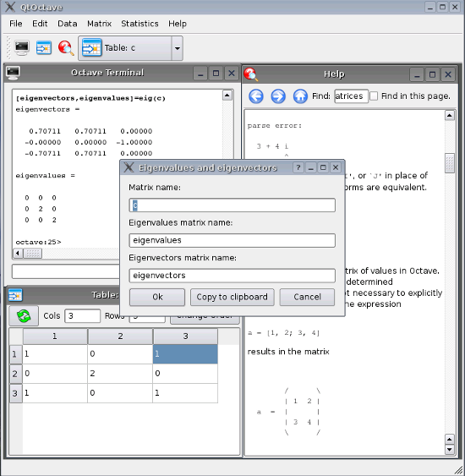Click the Copy to clipboard button
This screenshot has width=465, height=476.
232,297
